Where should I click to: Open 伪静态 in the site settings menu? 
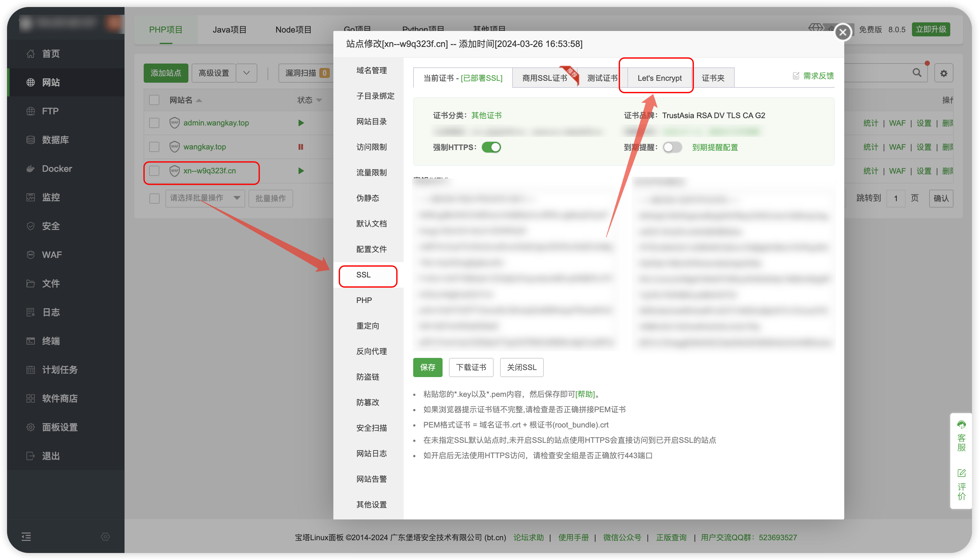[368, 198]
